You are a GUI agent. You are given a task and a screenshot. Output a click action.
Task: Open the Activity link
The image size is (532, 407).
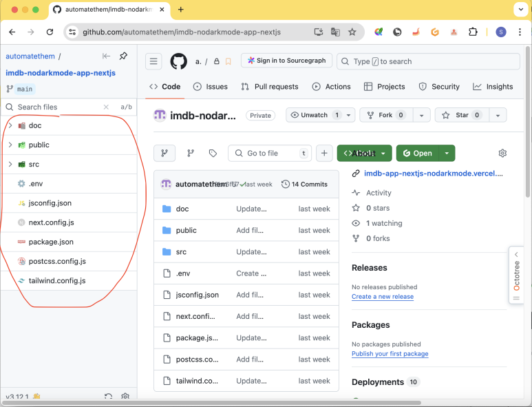point(379,193)
